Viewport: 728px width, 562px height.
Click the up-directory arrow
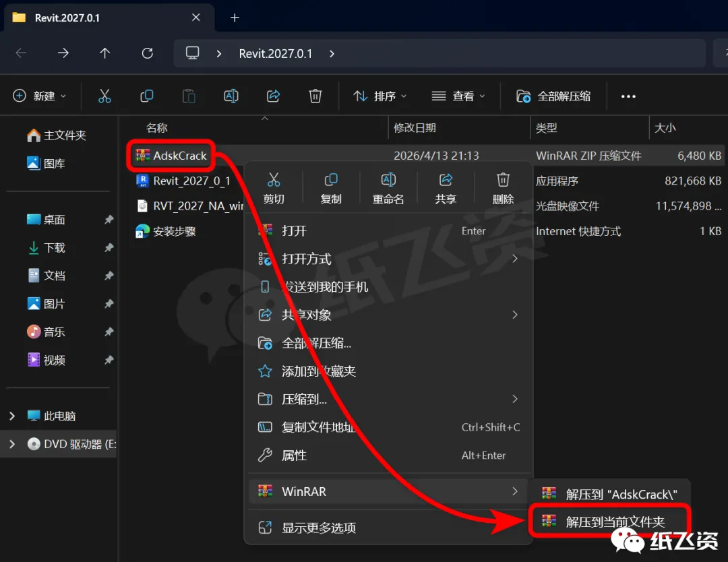(105, 53)
